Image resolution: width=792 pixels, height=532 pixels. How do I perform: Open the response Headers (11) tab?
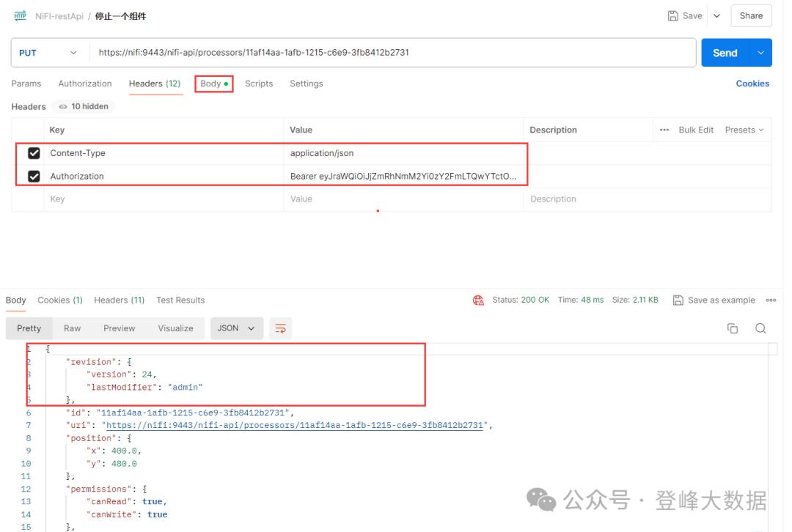(120, 300)
